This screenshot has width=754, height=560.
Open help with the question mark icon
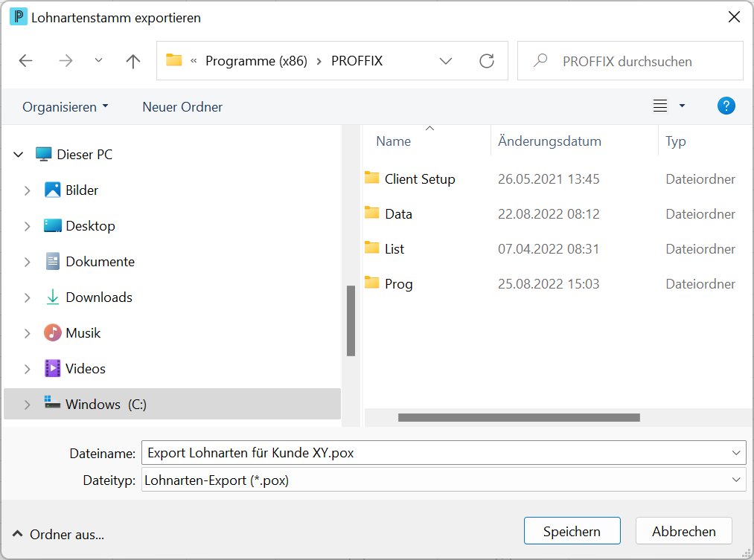pos(726,106)
